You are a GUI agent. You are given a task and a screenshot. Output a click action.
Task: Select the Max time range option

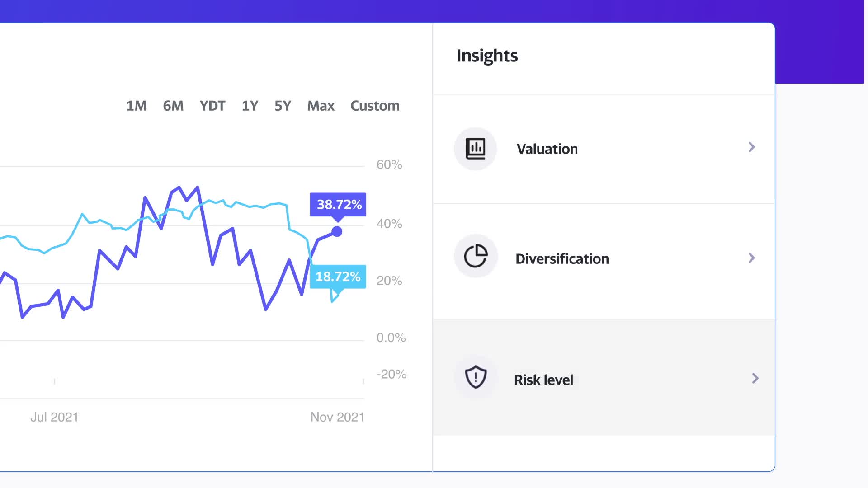point(321,105)
